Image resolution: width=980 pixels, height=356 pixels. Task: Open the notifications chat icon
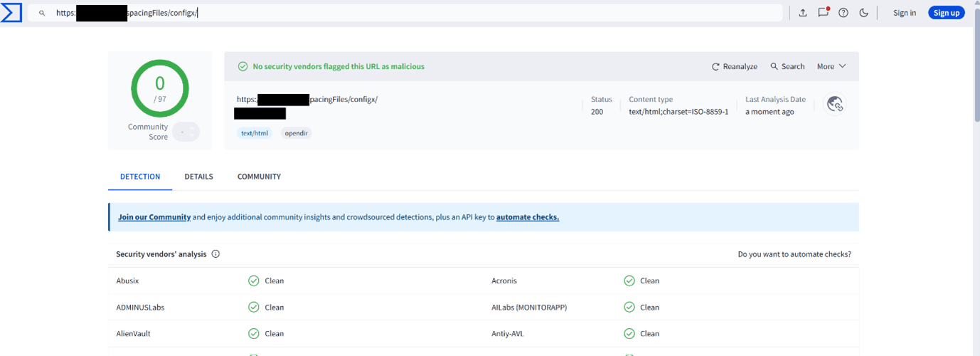click(x=824, y=12)
